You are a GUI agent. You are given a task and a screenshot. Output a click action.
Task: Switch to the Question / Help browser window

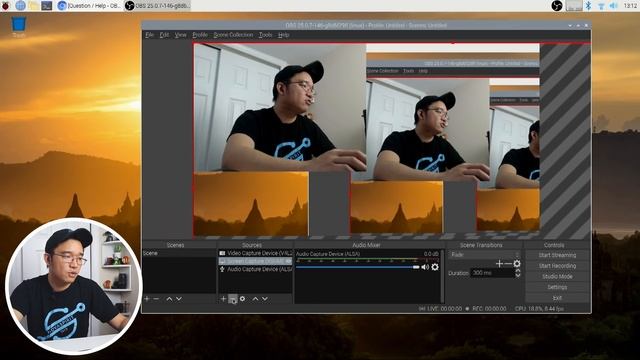[89, 6]
